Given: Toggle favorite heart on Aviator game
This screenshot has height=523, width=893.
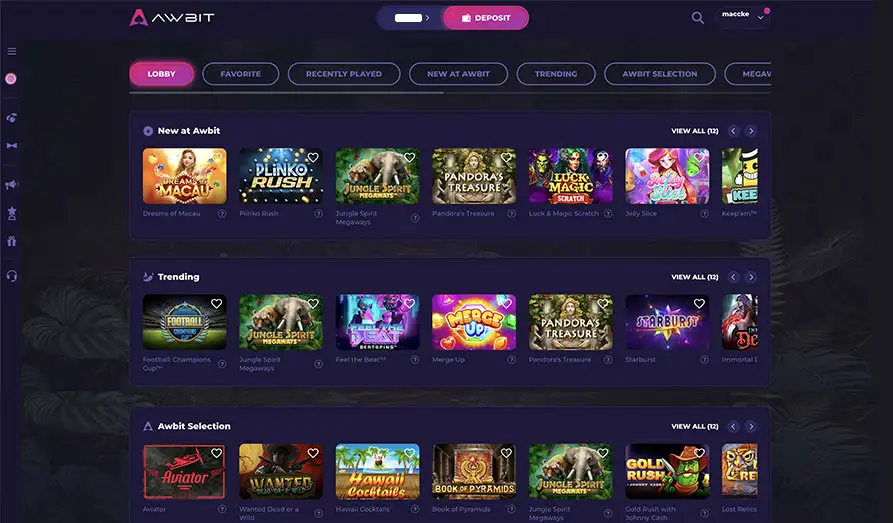Looking at the screenshot, I should pyautogui.click(x=216, y=453).
